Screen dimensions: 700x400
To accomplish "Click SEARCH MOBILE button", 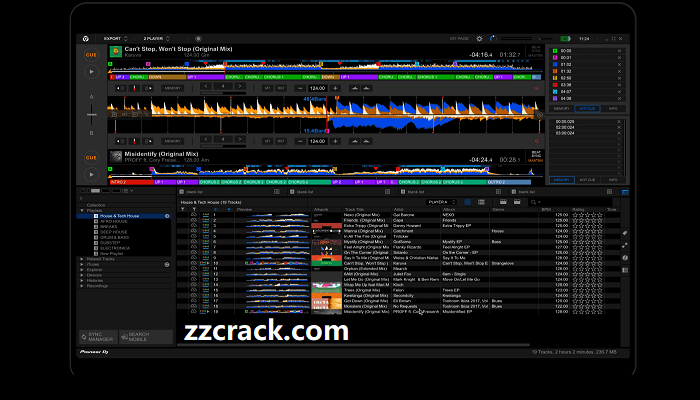I will pyautogui.click(x=146, y=337).
